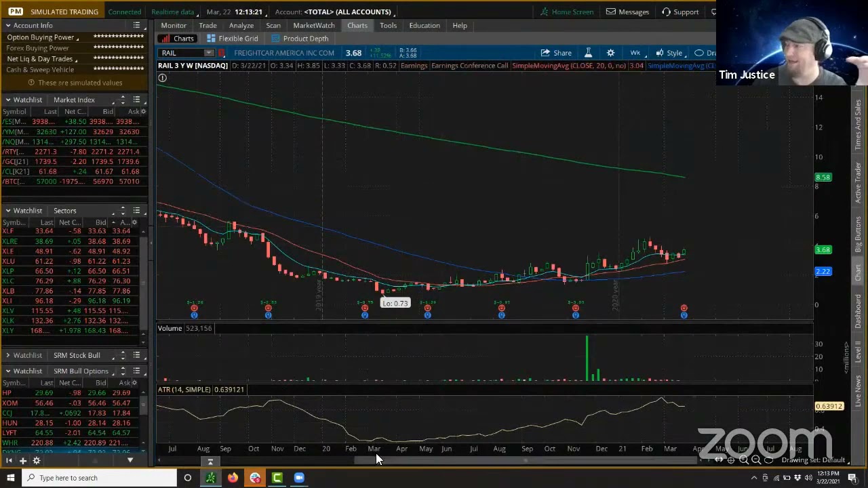
Task: Switch to the Tools tab
Action: coord(388,25)
